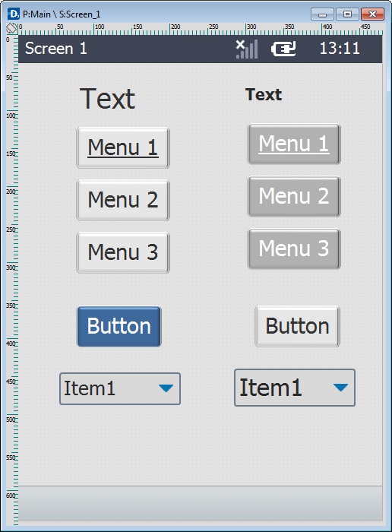Select the light Menu 2 button
This screenshot has width=392, height=532.
pyautogui.click(x=123, y=200)
